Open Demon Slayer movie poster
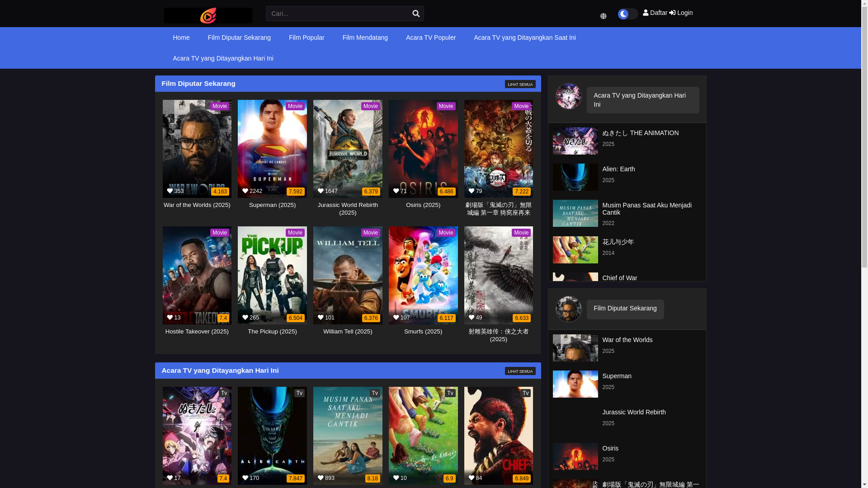This screenshot has height=488, width=868. click(499, 149)
